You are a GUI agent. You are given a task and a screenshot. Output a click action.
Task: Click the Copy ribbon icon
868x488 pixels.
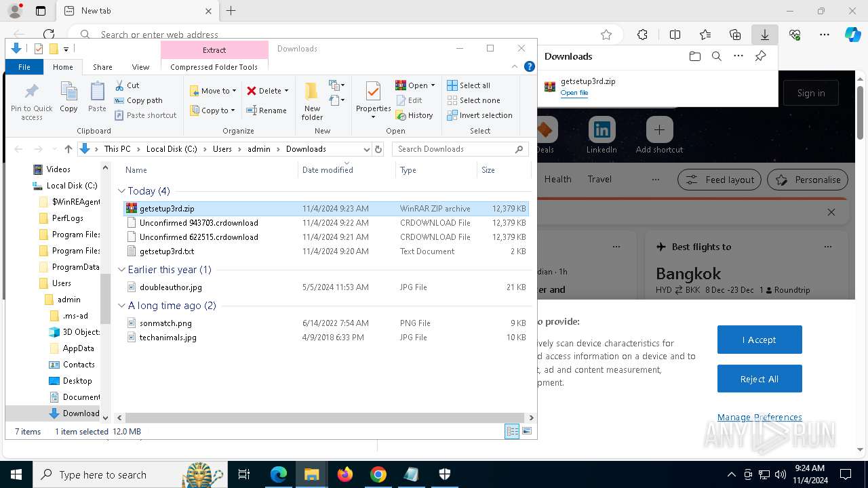point(68,97)
